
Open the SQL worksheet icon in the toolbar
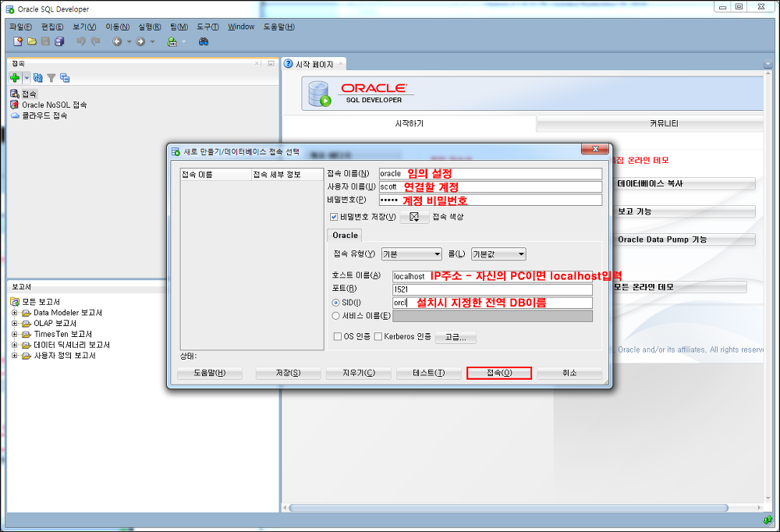pyautogui.click(x=172, y=41)
